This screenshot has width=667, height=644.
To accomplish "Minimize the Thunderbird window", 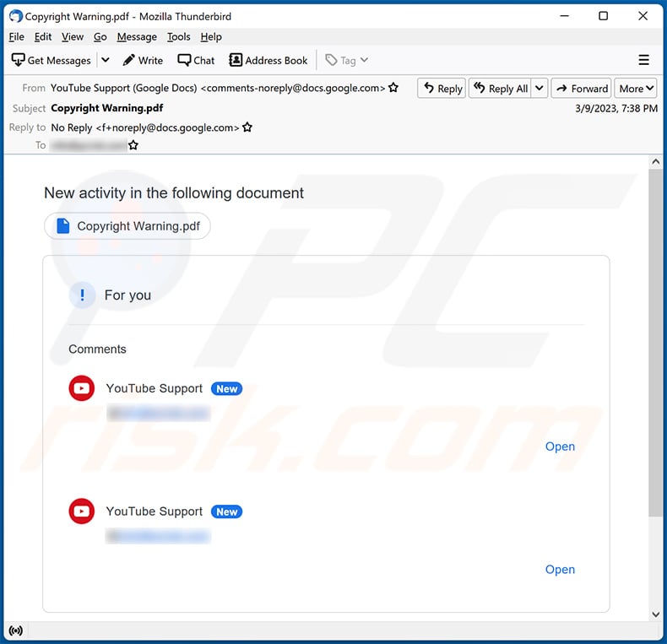I will tap(565, 16).
